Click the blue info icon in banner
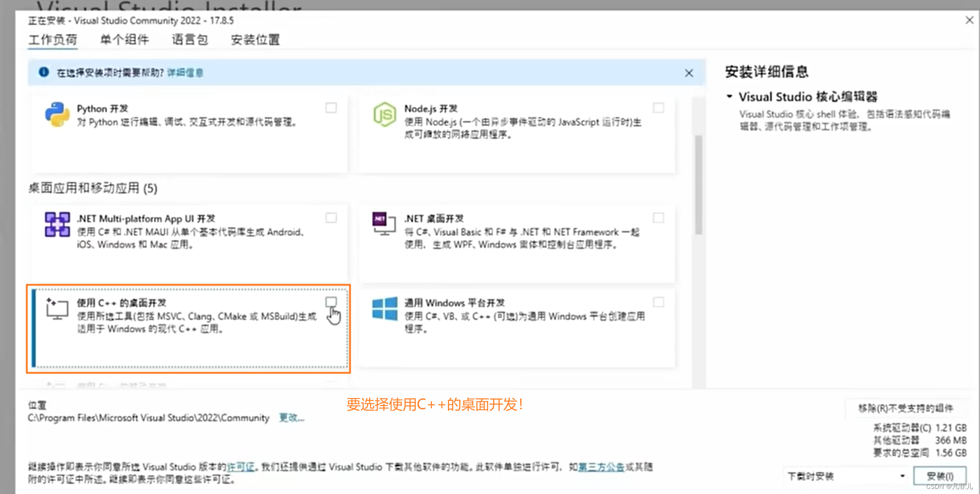The width and height of the screenshot is (980, 494). tap(44, 72)
